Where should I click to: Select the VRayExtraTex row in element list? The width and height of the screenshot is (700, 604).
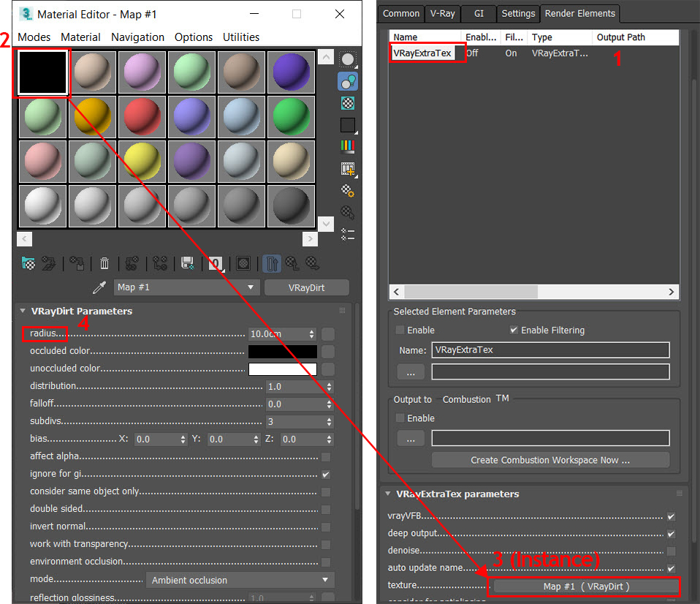(x=534, y=53)
